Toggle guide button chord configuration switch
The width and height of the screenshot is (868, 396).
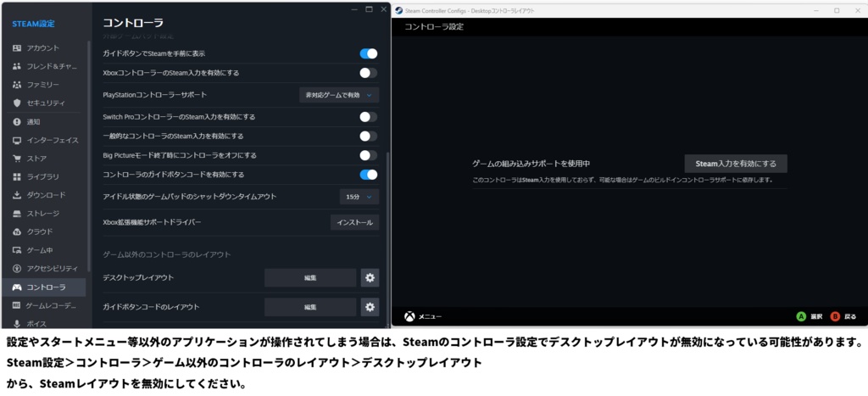[368, 175]
